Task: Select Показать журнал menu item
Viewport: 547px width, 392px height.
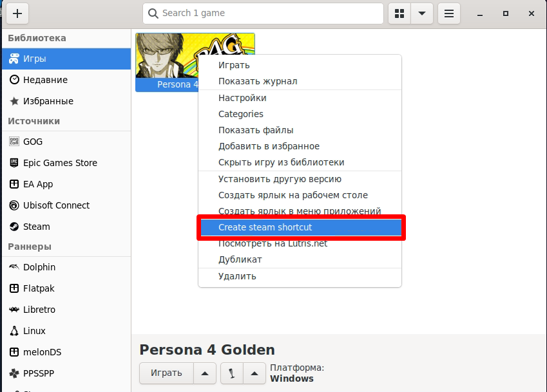Action: (x=300, y=81)
